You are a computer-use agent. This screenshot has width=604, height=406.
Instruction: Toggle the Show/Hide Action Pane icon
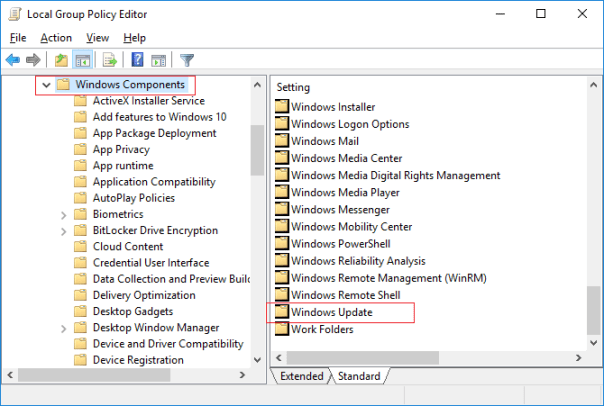159,60
